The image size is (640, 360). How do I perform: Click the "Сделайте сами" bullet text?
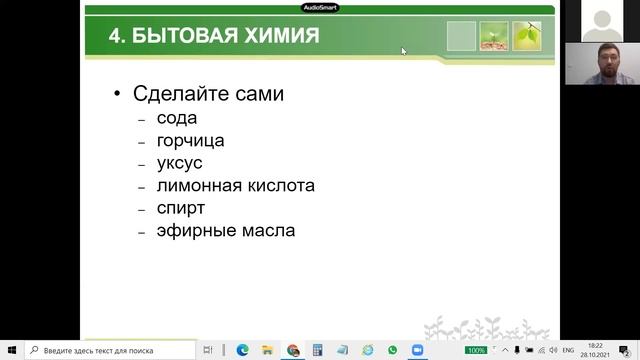tap(208, 93)
